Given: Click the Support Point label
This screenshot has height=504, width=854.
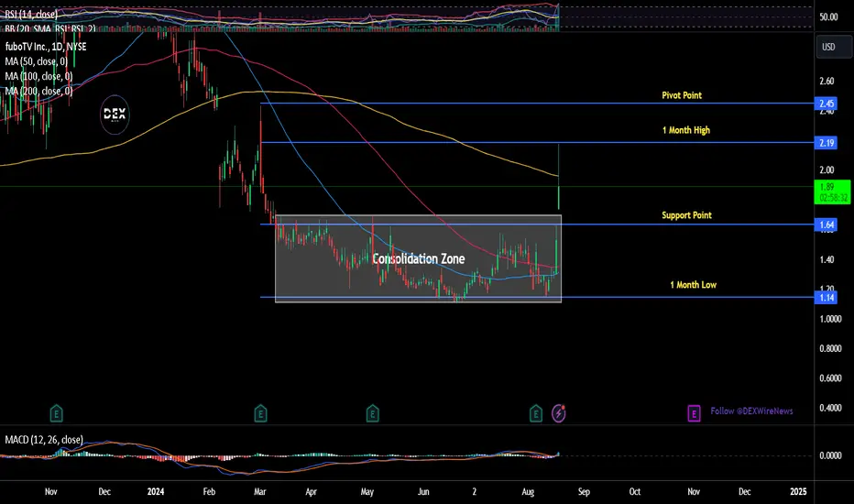Looking at the screenshot, I should pyautogui.click(x=687, y=215).
